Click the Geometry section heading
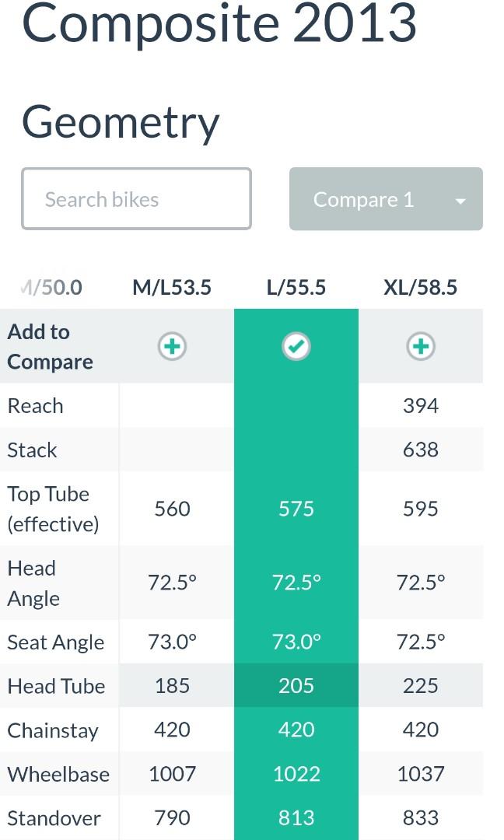This screenshot has width=504, height=840. tap(121, 123)
